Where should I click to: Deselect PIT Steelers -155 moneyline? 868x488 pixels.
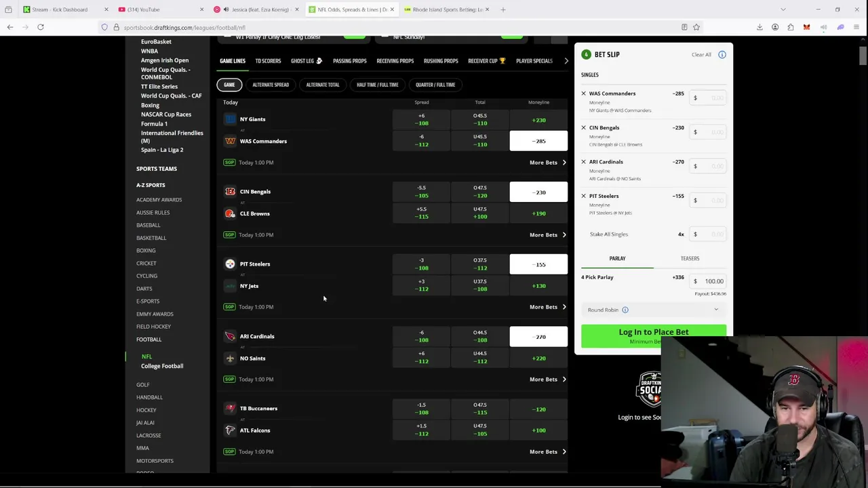[x=538, y=264]
